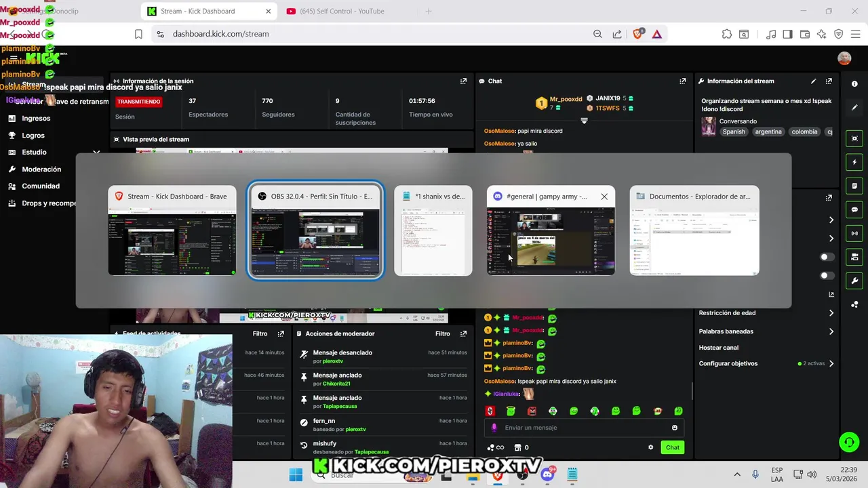Screen dimensions: 868x488
Task: Toggle the browser sidebar panel icon
Action: coord(787,34)
